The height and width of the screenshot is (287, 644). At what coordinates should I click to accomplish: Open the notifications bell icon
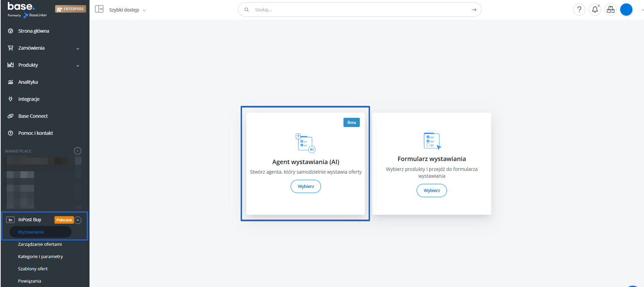pyautogui.click(x=595, y=10)
